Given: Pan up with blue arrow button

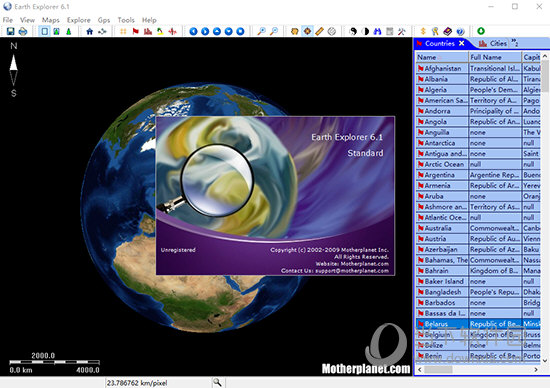Looking at the screenshot, I should pyautogui.click(x=217, y=32).
